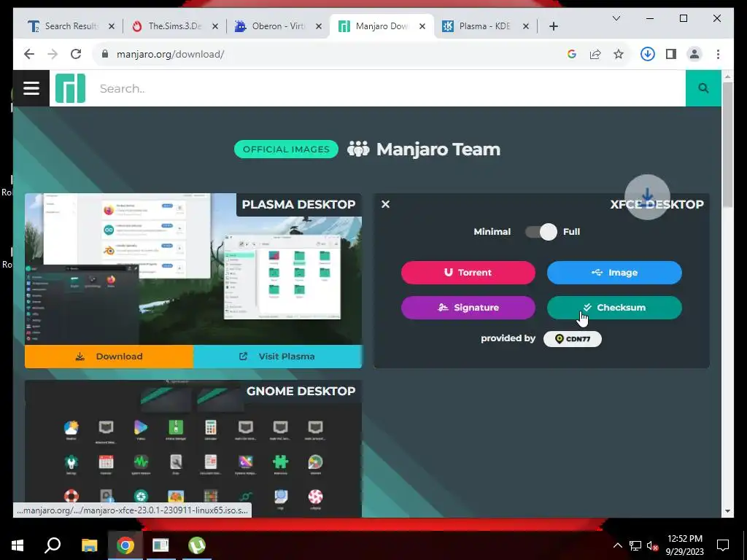Close the XFCE Desktop download panel
Screen dimensions: 747x560
(x=385, y=204)
